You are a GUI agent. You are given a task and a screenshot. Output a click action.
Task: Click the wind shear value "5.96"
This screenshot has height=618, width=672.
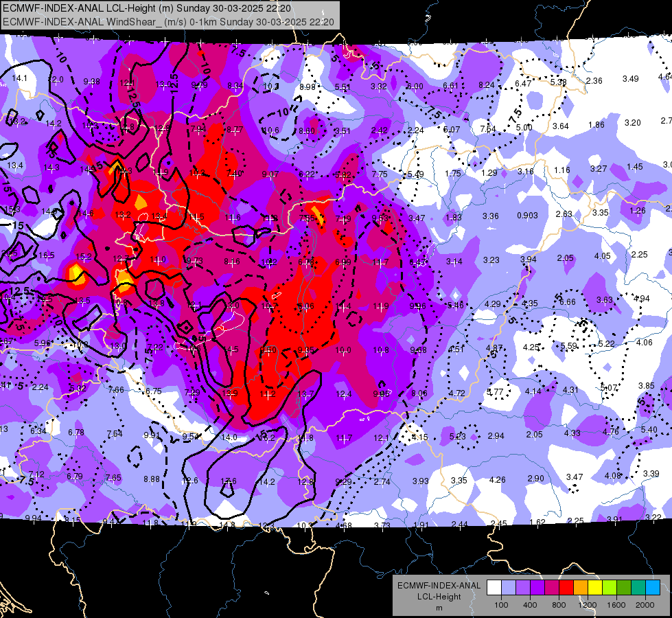[x=42, y=343]
